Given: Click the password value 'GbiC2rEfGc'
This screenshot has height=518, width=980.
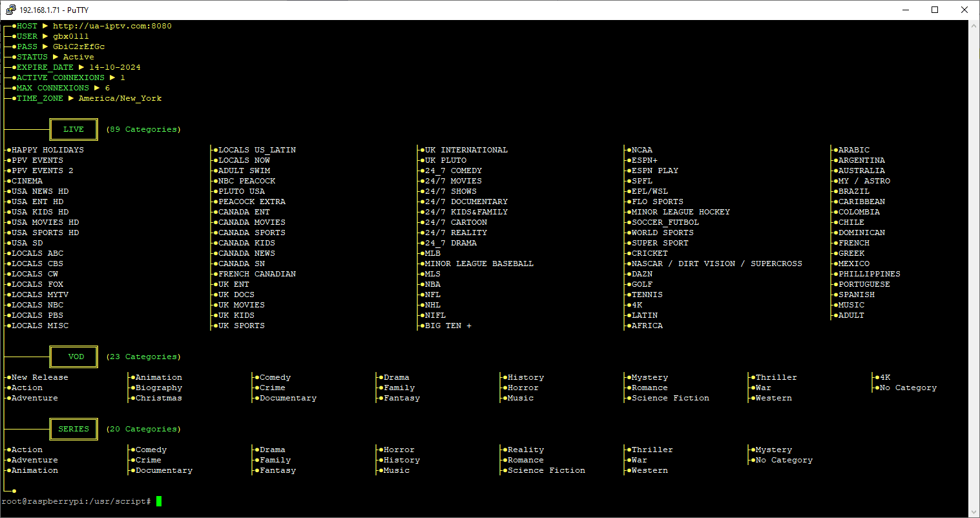Looking at the screenshot, I should point(79,47).
